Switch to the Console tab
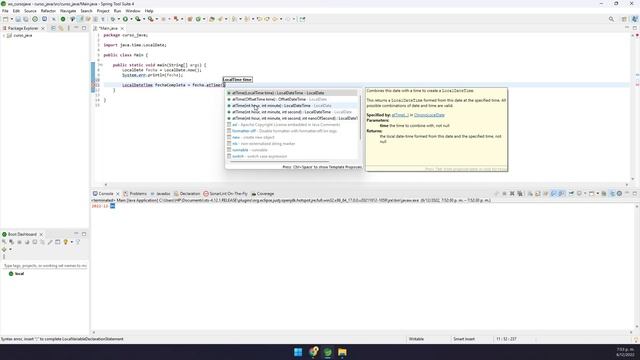 pos(103,193)
